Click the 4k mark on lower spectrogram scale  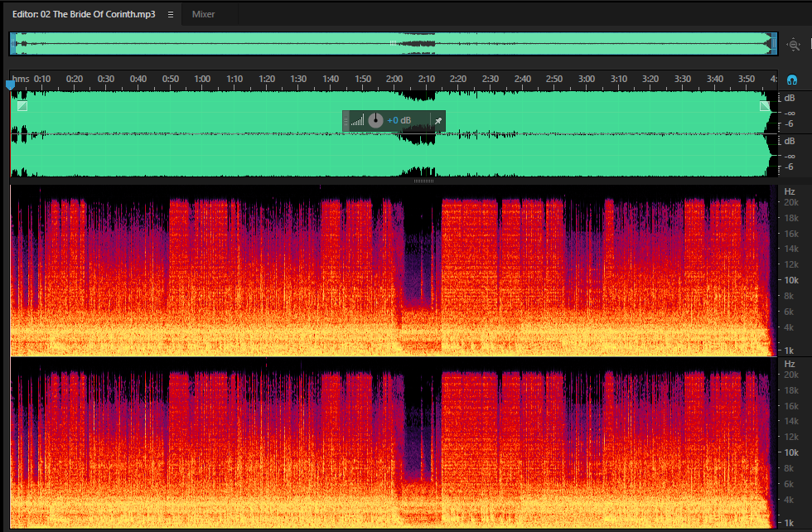[789, 500]
